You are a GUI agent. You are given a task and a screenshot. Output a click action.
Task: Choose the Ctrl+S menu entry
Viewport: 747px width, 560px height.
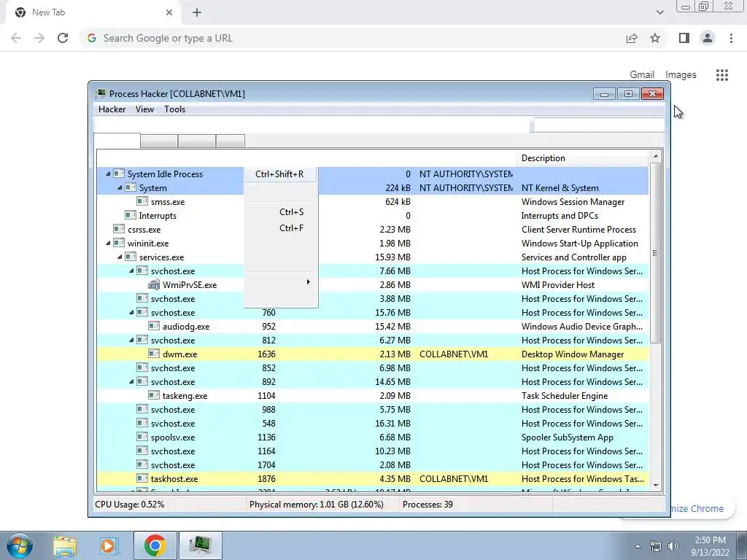[281, 212]
